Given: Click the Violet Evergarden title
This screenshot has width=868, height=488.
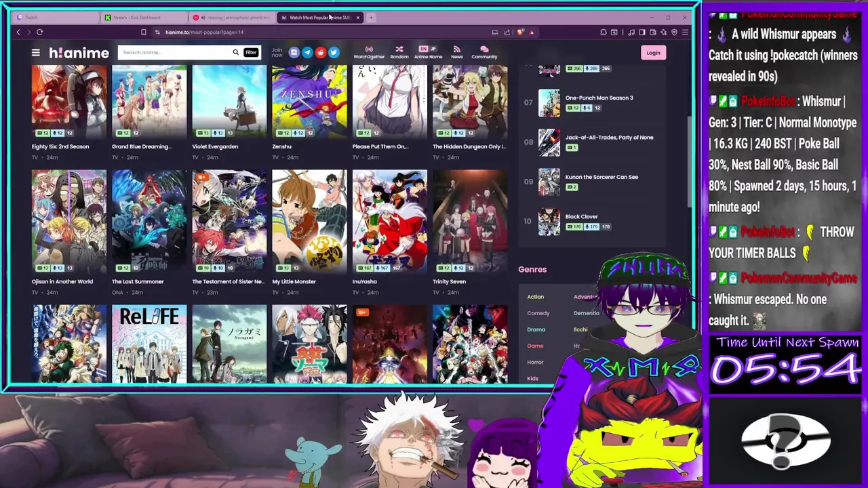Looking at the screenshot, I should click(x=215, y=146).
